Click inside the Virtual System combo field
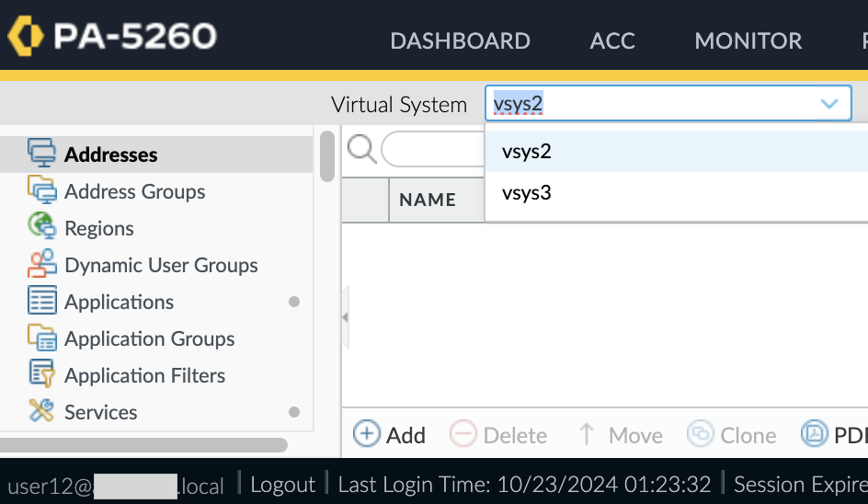 click(668, 103)
